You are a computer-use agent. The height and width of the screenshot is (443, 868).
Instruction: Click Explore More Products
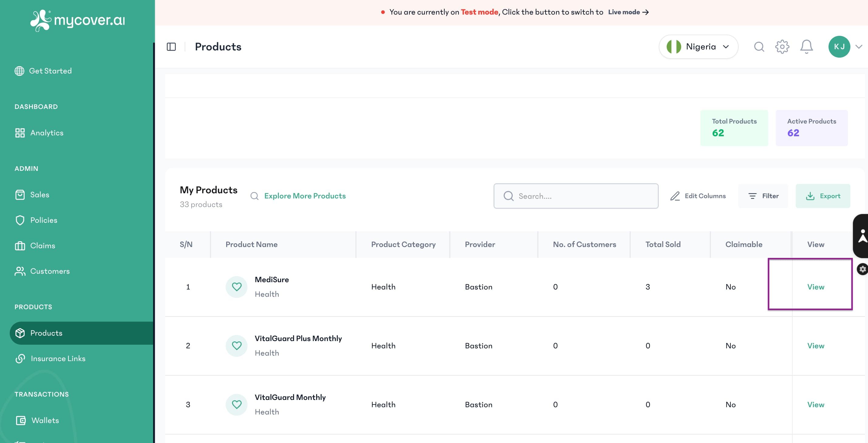(x=305, y=196)
